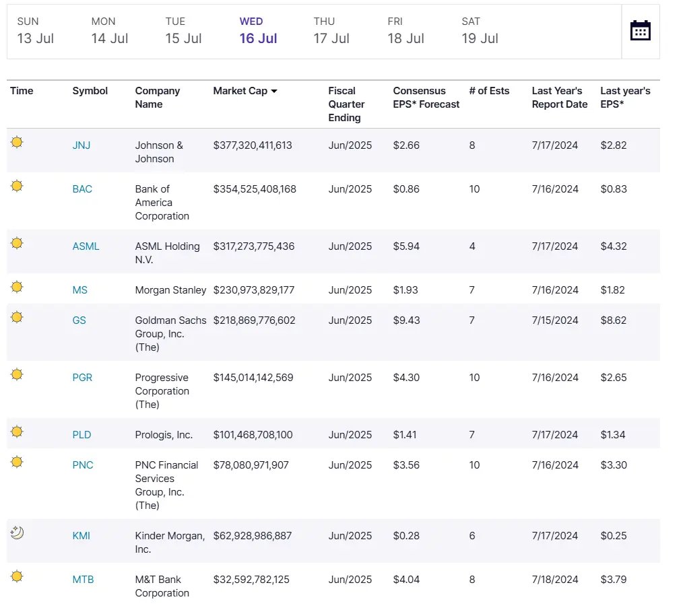Click Prologis, Inc. company name
The width and height of the screenshot is (685, 616).
164,435
